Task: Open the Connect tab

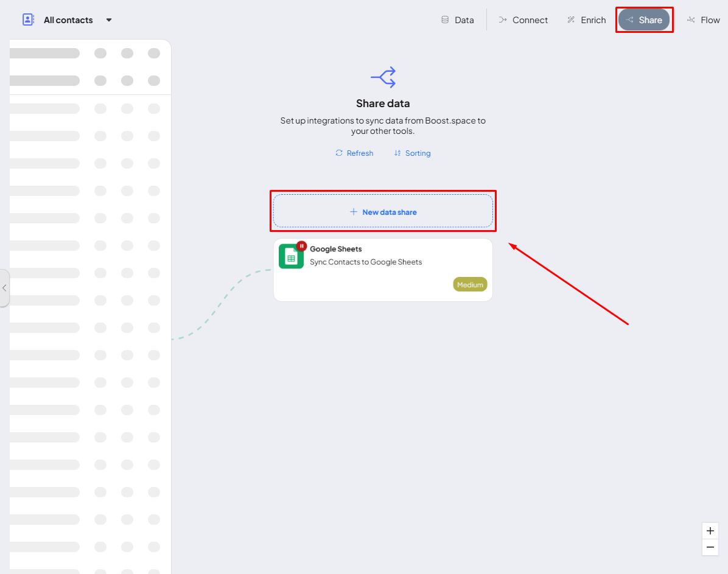Action: (523, 20)
